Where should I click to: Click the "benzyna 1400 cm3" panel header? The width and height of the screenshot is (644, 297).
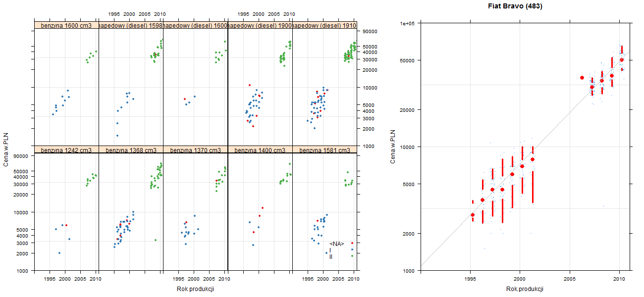coord(260,150)
